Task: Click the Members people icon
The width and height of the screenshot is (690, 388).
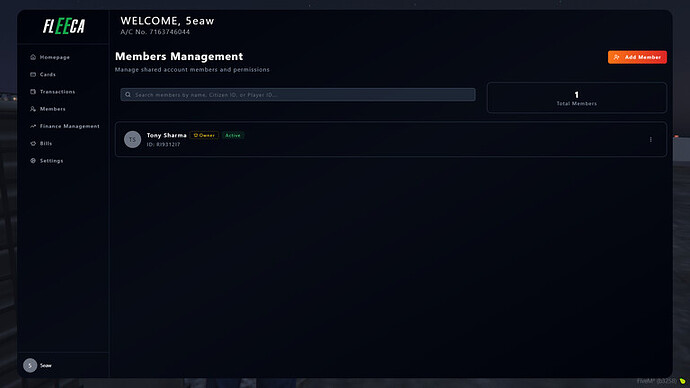Action: (x=33, y=109)
